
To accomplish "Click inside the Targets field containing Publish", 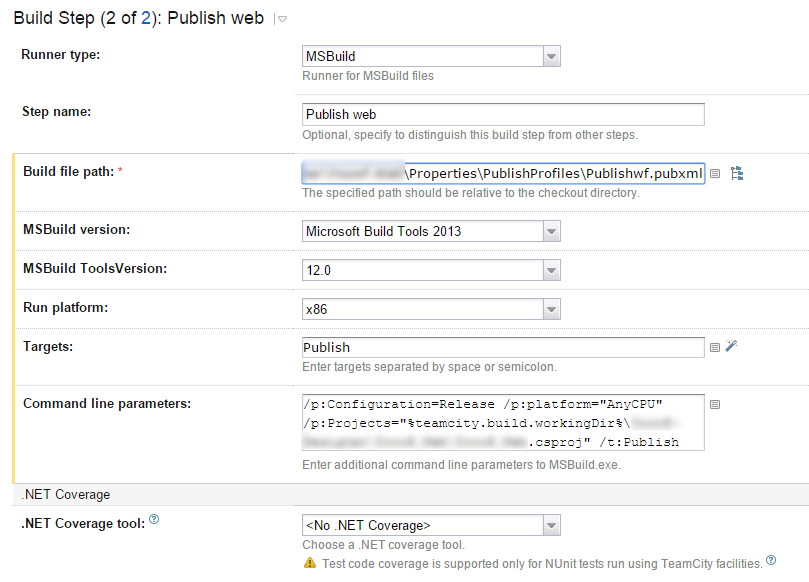I will (x=503, y=347).
